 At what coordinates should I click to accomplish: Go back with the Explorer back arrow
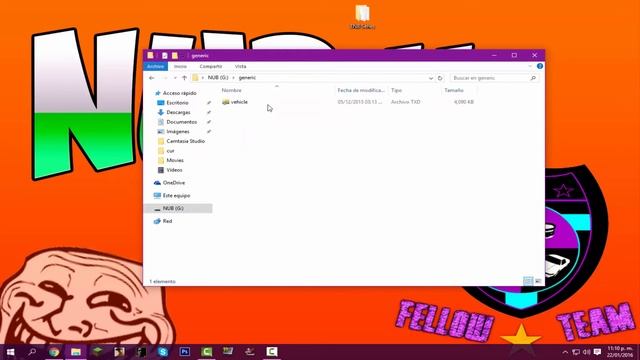click(x=152, y=78)
